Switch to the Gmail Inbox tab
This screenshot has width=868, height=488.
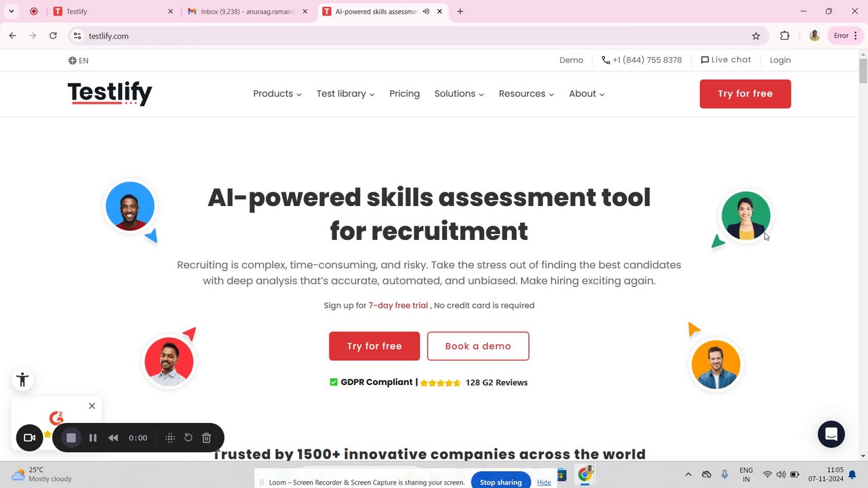point(248,12)
